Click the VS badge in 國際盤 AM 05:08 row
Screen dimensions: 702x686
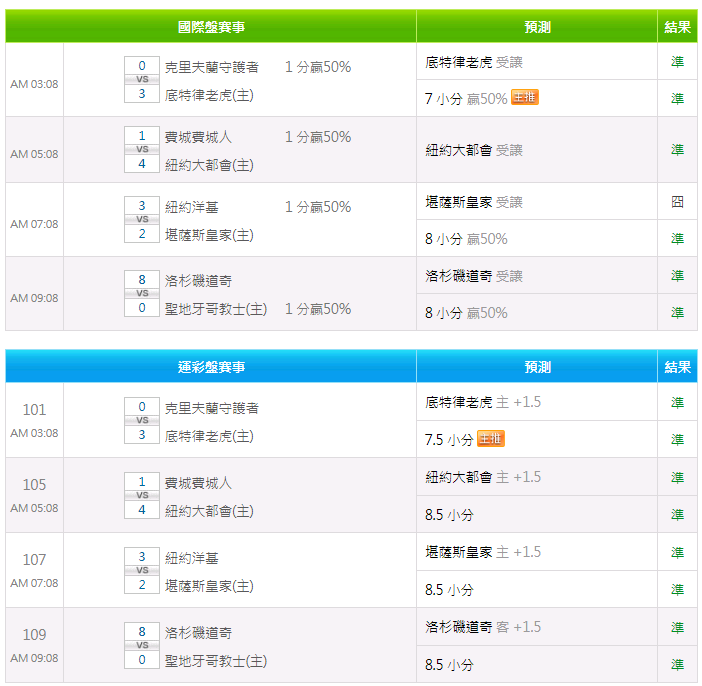tap(142, 149)
